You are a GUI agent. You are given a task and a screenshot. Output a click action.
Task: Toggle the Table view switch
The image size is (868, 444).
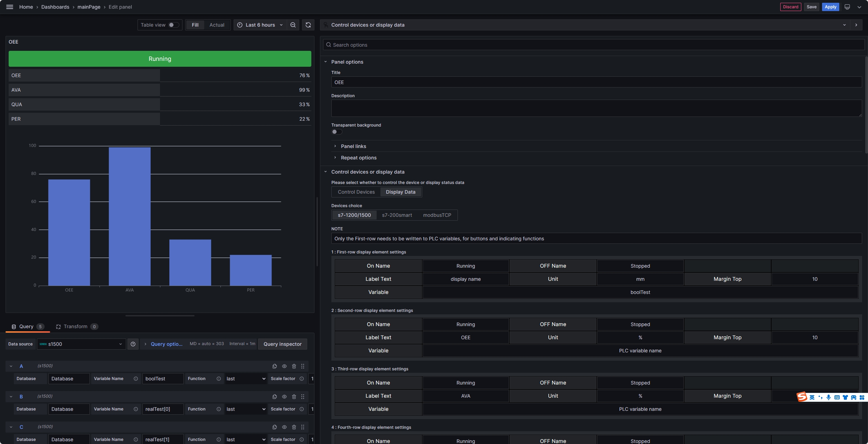(173, 25)
